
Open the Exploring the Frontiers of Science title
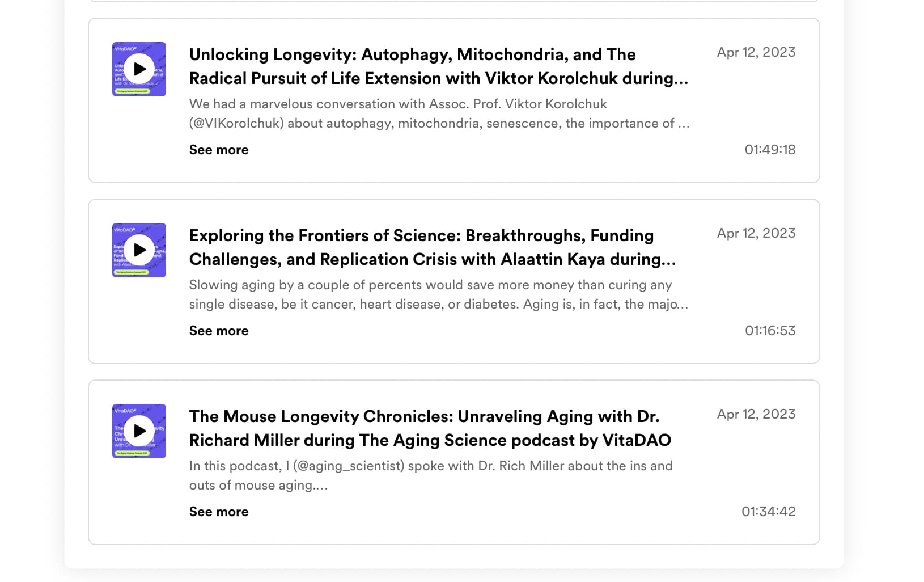tap(433, 247)
